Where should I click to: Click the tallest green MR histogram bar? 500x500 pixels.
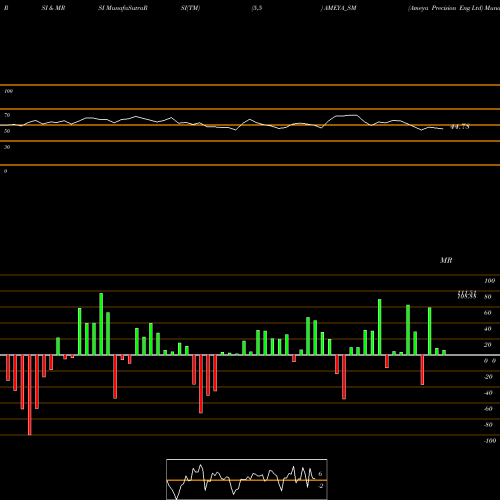(101, 324)
